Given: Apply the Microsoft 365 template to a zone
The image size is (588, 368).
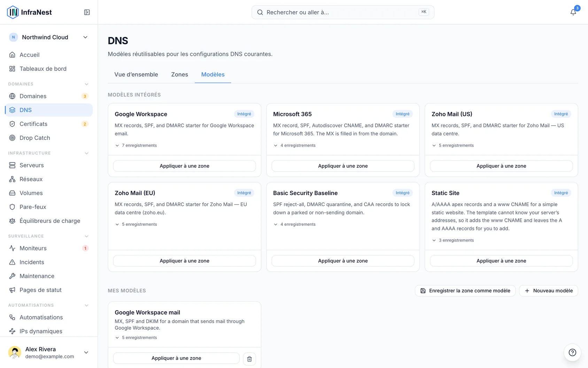Looking at the screenshot, I should [343, 166].
